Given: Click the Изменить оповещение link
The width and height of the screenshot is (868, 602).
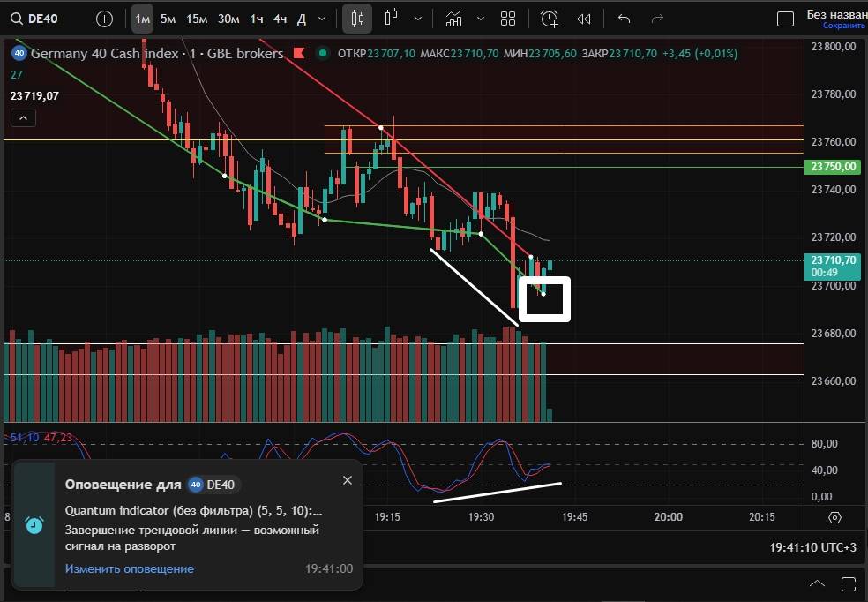Looking at the screenshot, I should 129,568.
